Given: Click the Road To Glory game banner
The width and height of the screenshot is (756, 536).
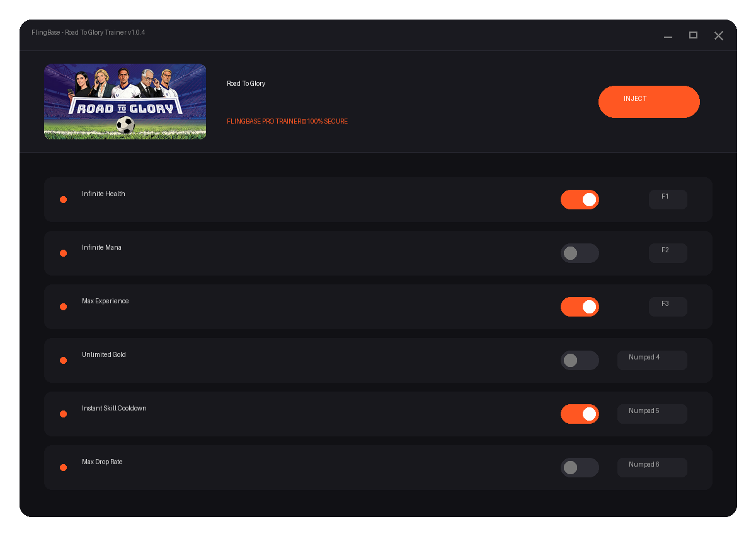Looking at the screenshot, I should point(125,102).
